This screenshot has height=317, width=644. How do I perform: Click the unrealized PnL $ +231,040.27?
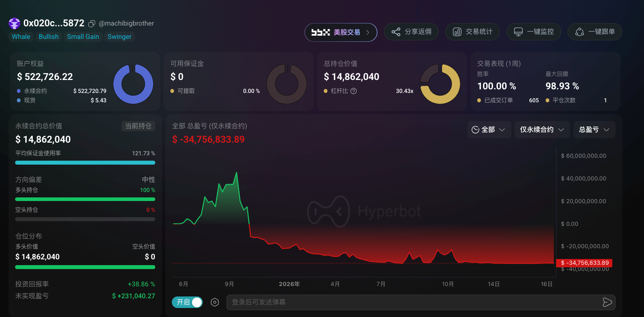click(x=134, y=296)
